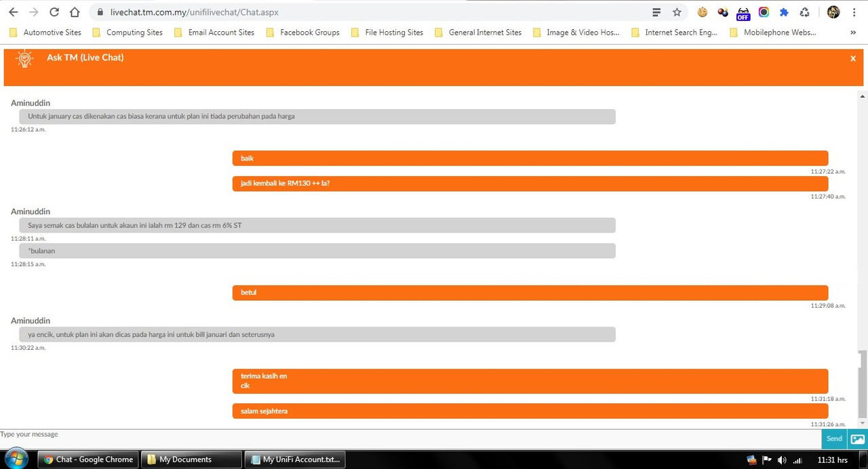Click the 11:31 hrs taskbar clock

(x=832, y=460)
